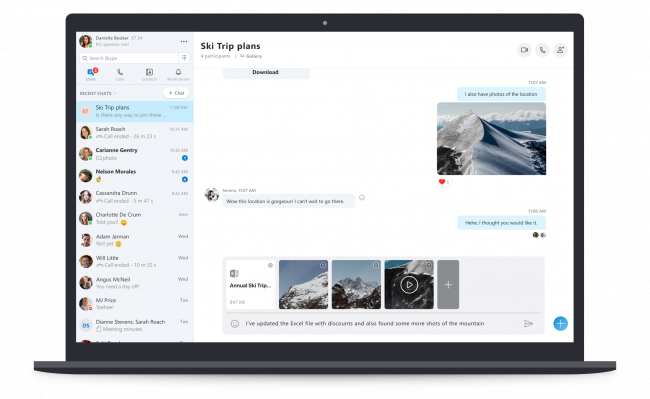
Task: Click Carianne Gentry's unread badge
Action: (x=185, y=158)
